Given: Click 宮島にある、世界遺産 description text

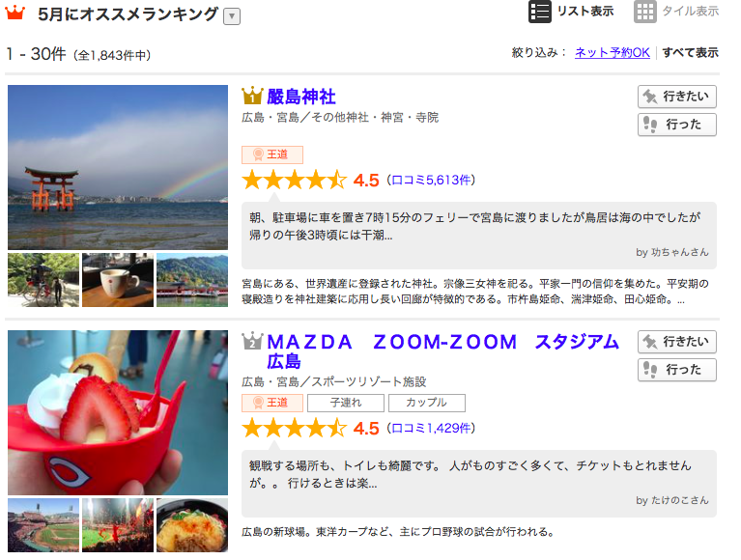Looking at the screenshot, I should [x=475, y=292].
